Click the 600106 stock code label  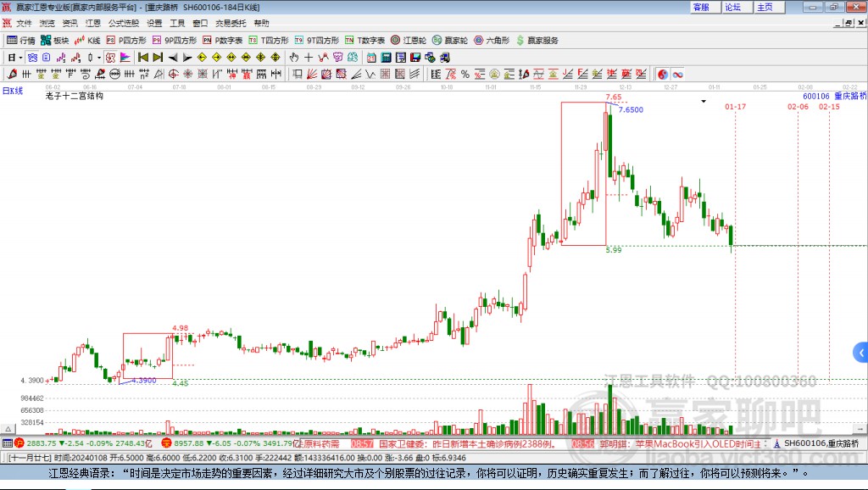[x=816, y=97]
